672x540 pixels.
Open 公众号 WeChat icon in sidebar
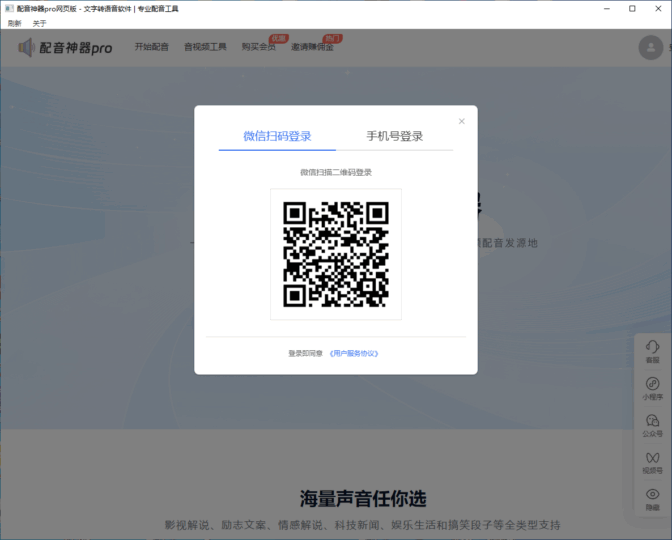coord(653,420)
